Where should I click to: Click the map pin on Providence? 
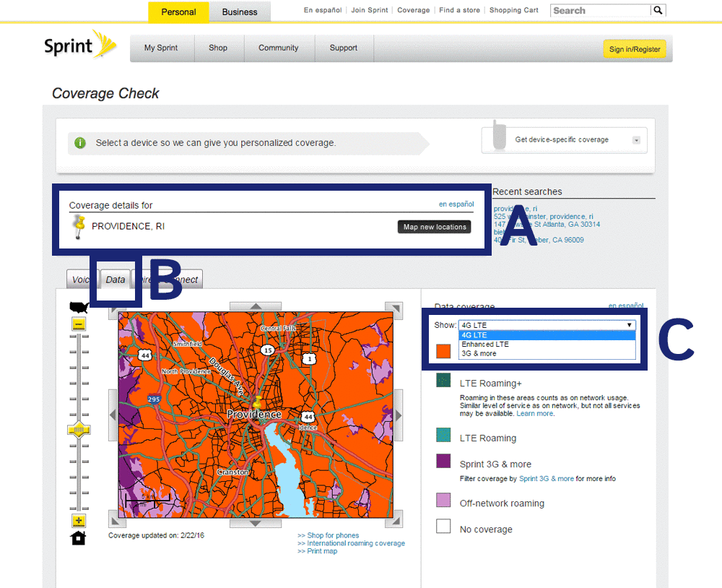258,402
